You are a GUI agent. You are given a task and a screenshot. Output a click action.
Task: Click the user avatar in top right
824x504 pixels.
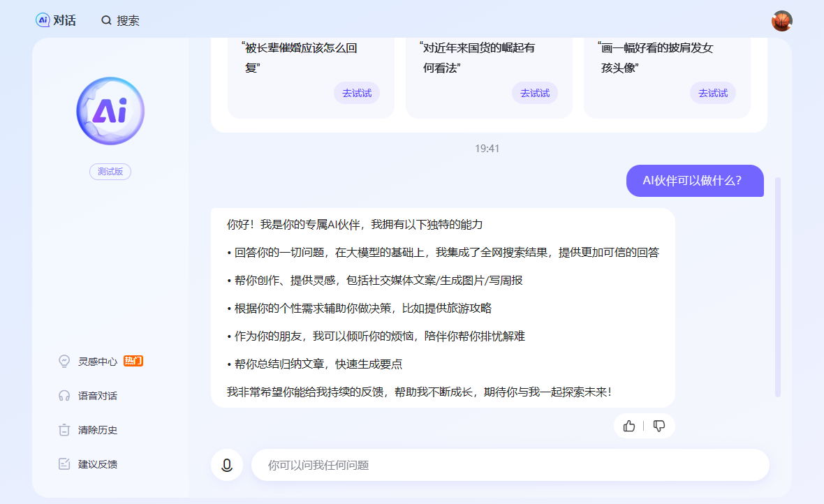[x=781, y=21]
